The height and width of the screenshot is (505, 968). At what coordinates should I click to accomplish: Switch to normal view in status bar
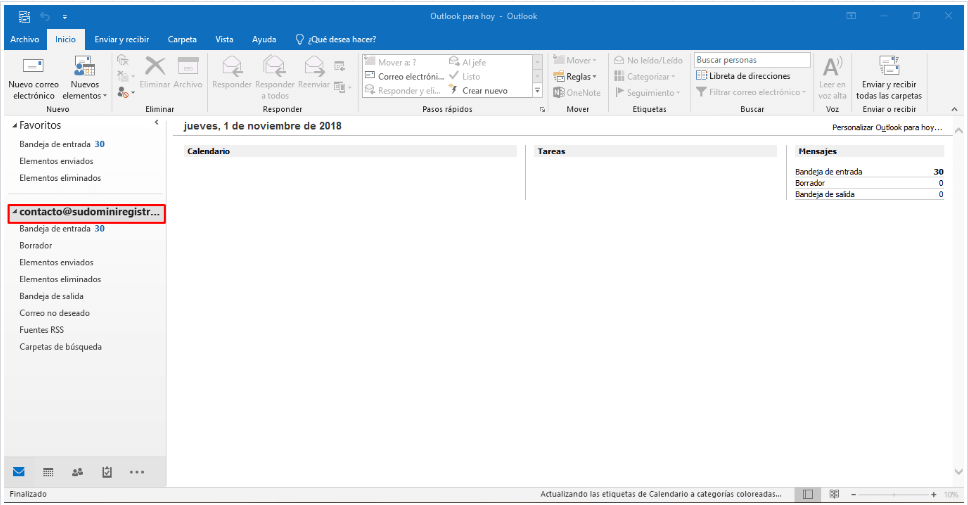click(807, 495)
